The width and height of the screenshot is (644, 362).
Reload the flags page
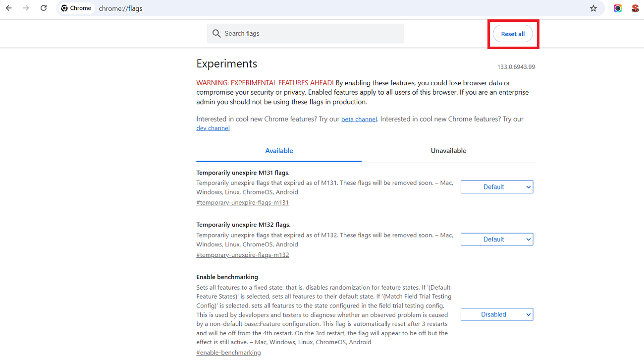coord(43,8)
